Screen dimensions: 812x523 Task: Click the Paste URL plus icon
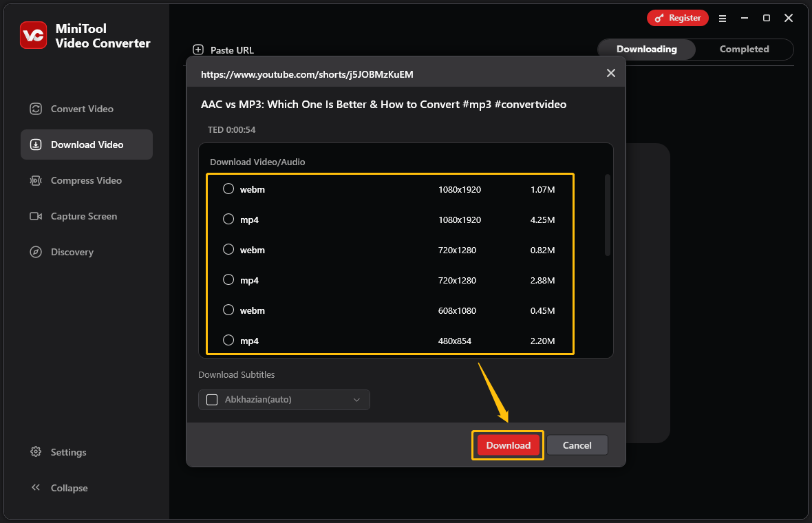tap(198, 50)
